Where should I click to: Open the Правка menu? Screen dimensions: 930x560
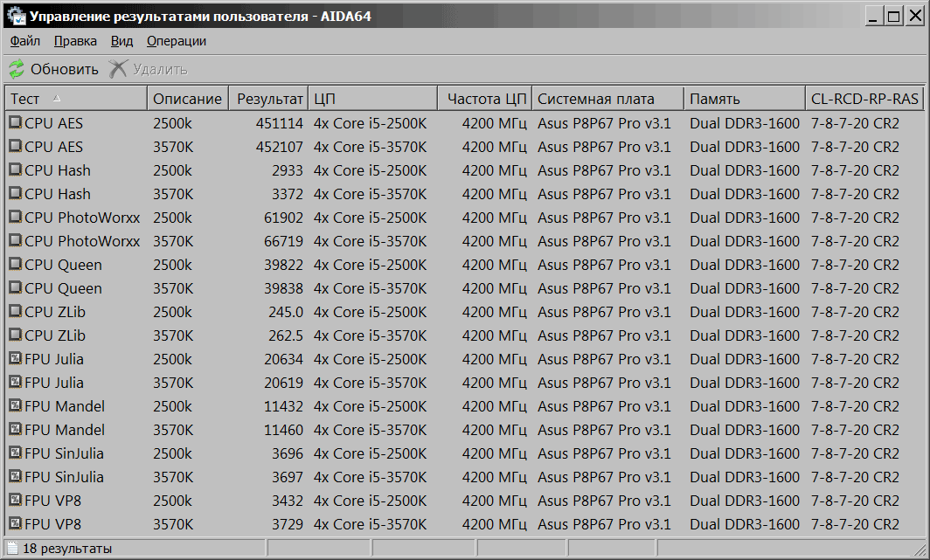click(x=75, y=41)
